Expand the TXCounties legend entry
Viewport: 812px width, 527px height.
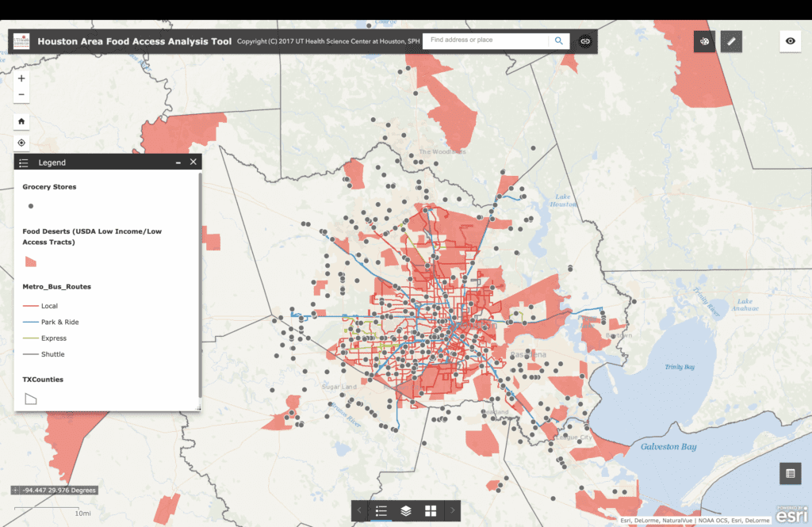tap(32, 398)
